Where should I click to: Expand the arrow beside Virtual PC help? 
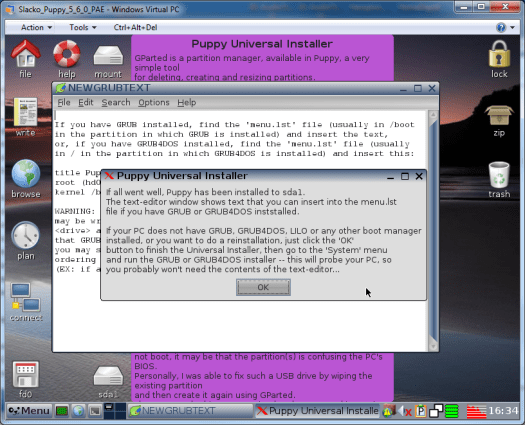click(x=513, y=27)
